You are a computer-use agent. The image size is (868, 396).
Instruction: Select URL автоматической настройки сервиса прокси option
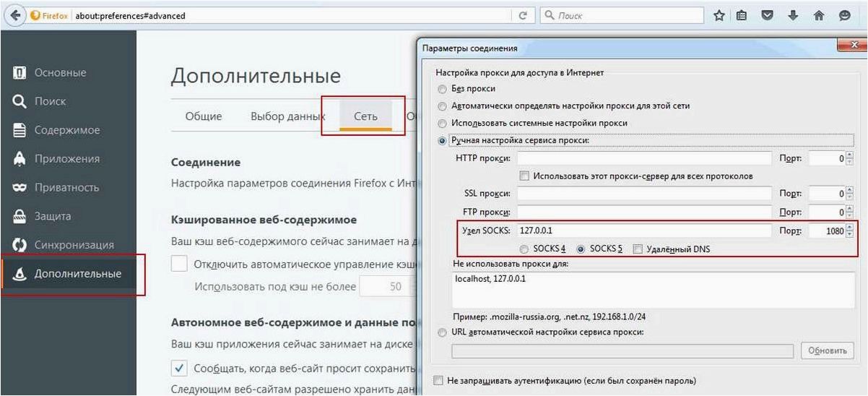click(x=442, y=332)
